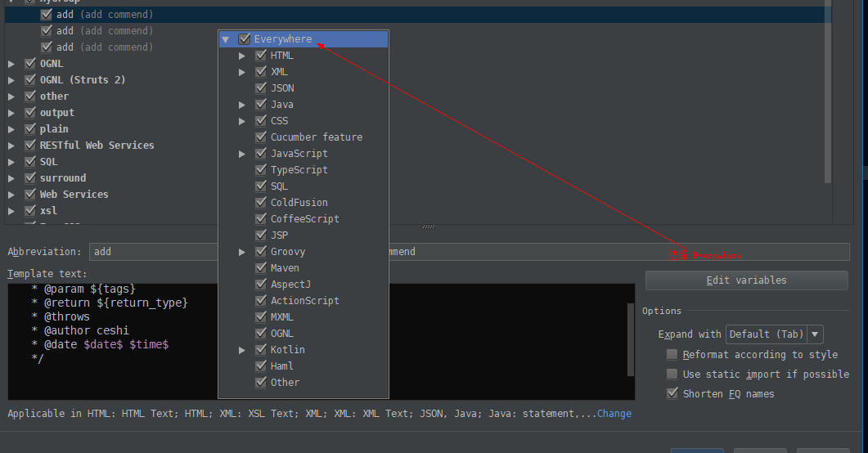Toggle the OGNL group checkbox in template list

point(30,64)
